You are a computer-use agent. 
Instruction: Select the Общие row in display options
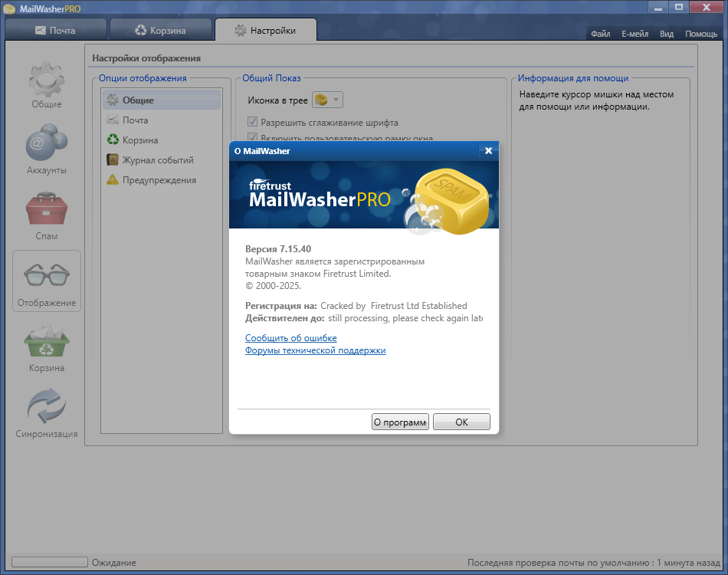(162, 100)
